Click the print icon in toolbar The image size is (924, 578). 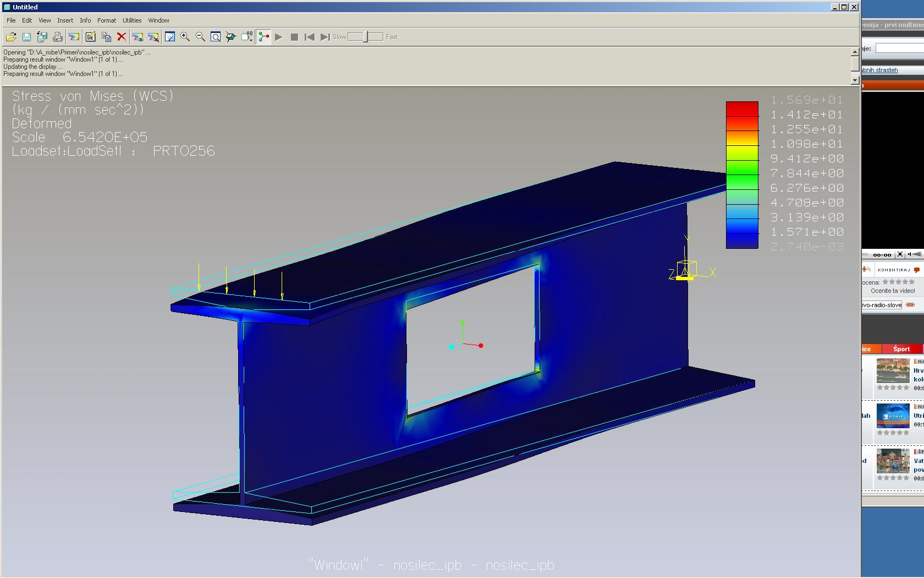57,37
